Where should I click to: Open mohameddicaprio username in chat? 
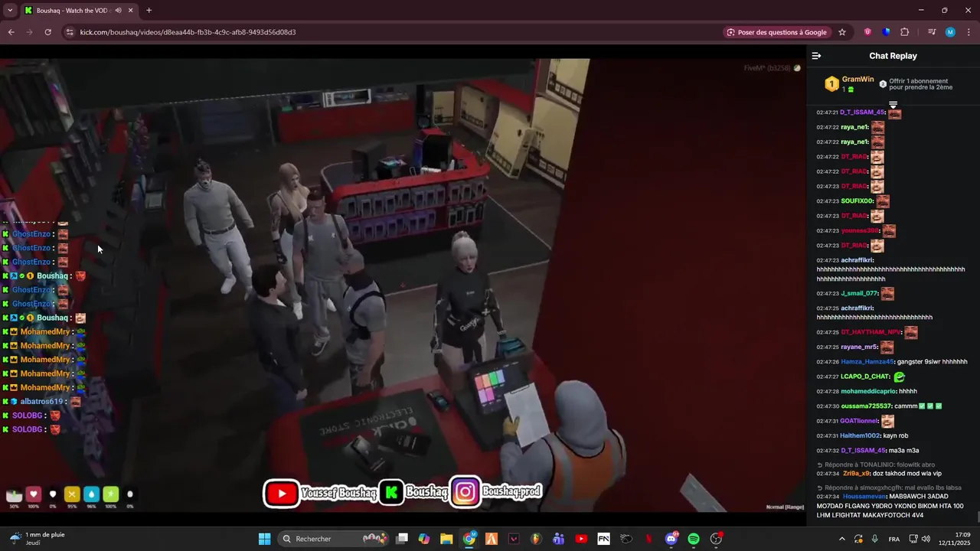[868, 391]
